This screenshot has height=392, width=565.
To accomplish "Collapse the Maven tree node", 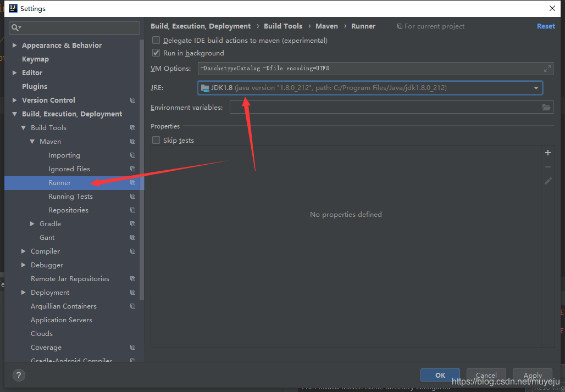I will pos(33,141).
